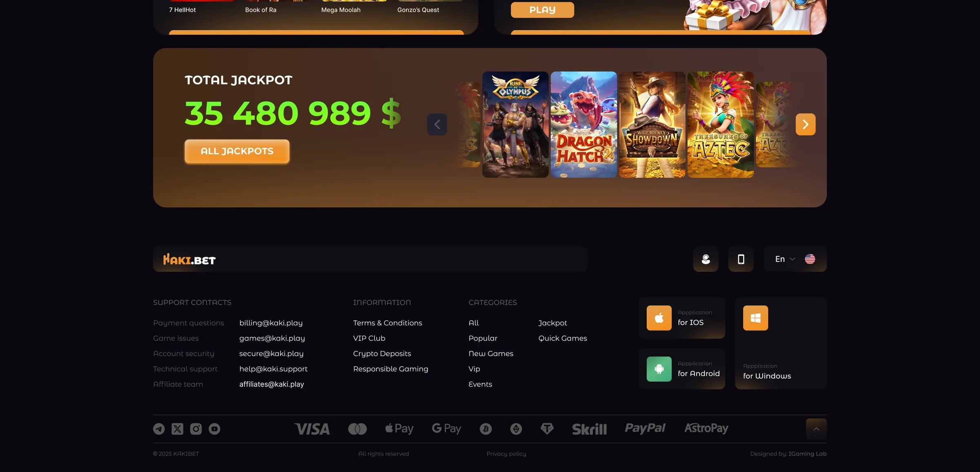The height and width of the screenshot is (472, 980).
Task: Click the PLAY button
Action: click(x=542, y=10)
